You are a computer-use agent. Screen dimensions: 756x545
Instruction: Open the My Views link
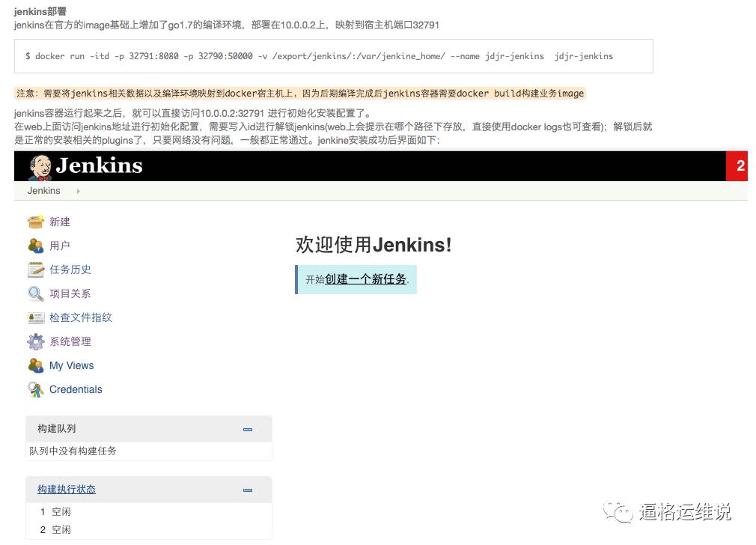point(71,365)
